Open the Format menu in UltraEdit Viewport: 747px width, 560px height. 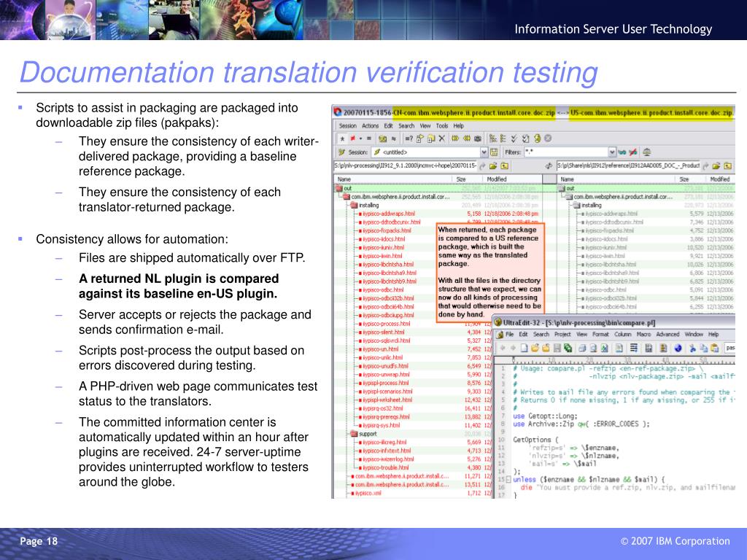[600, 334]
